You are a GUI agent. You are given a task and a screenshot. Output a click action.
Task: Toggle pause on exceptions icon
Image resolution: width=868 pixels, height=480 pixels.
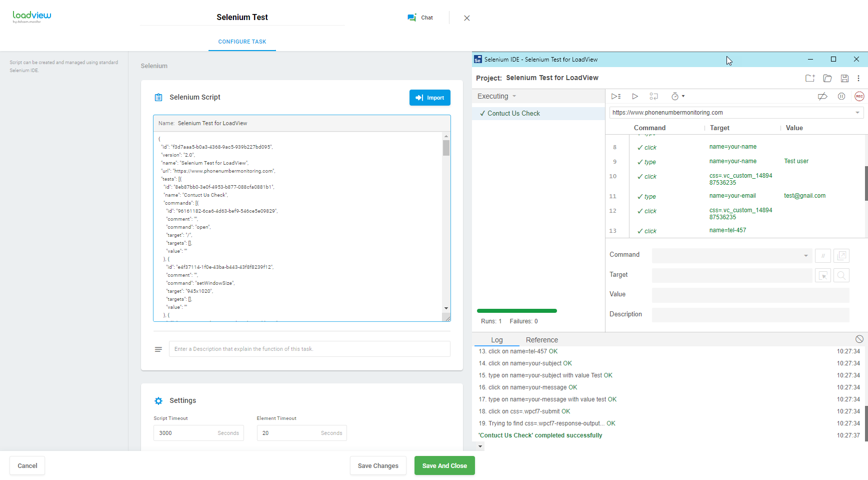click(x=841, y=96)
